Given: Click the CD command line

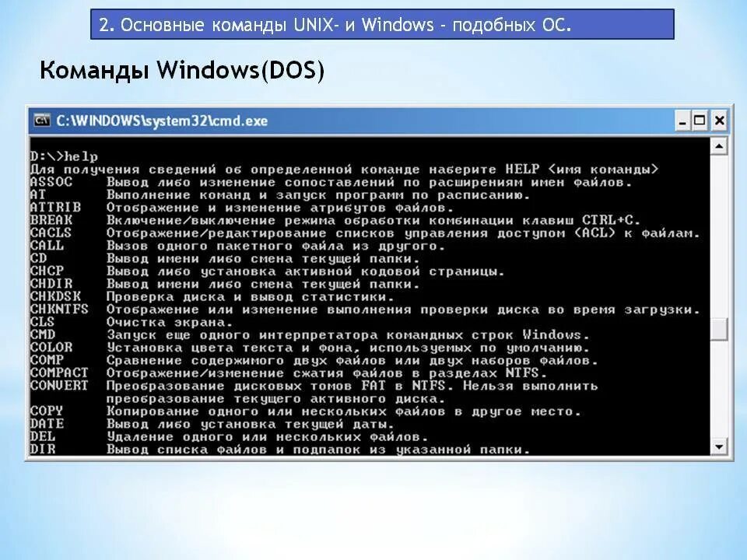Looking at the screenshot, I should tap(224, 258).
